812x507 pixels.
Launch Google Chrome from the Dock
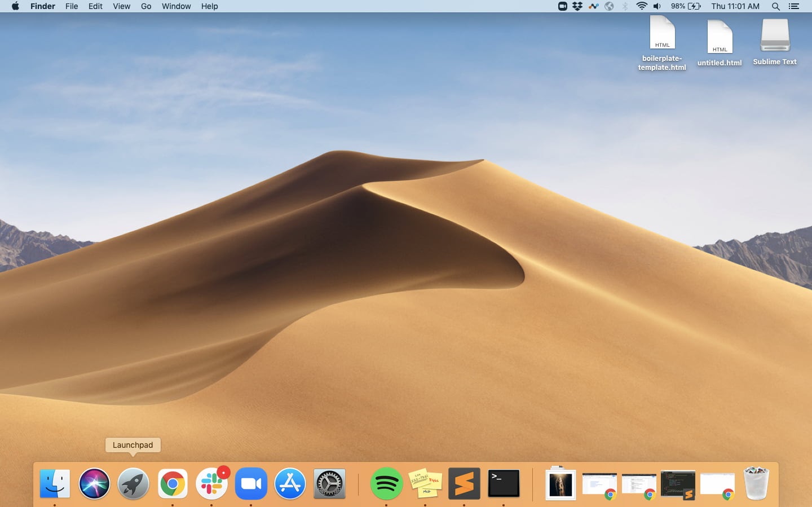(x=173, y=483)
